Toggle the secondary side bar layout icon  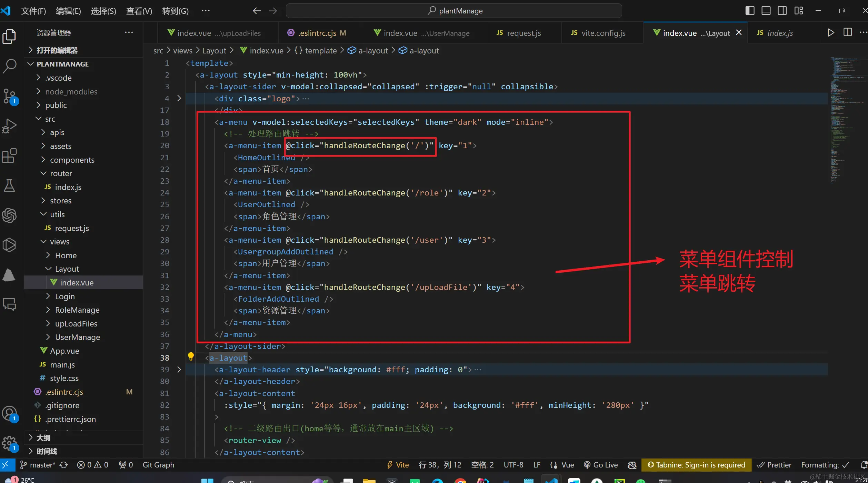pos(782,11)
